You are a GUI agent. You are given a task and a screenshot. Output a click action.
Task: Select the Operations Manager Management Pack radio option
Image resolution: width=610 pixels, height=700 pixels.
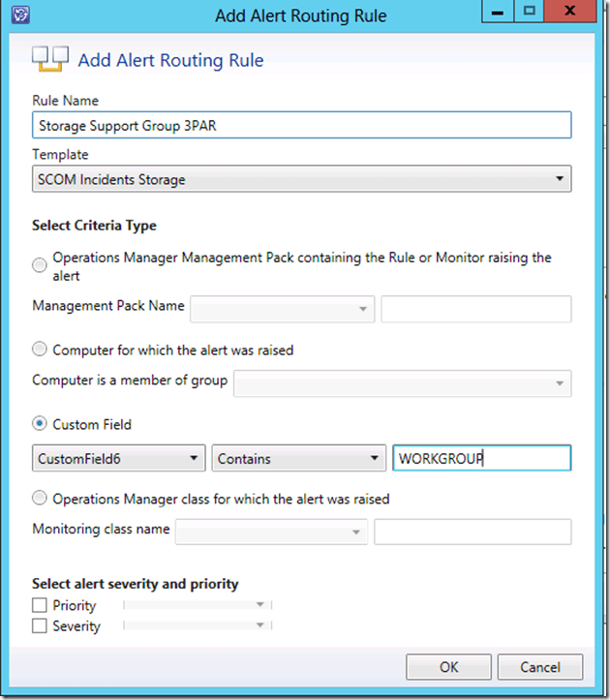40,265
